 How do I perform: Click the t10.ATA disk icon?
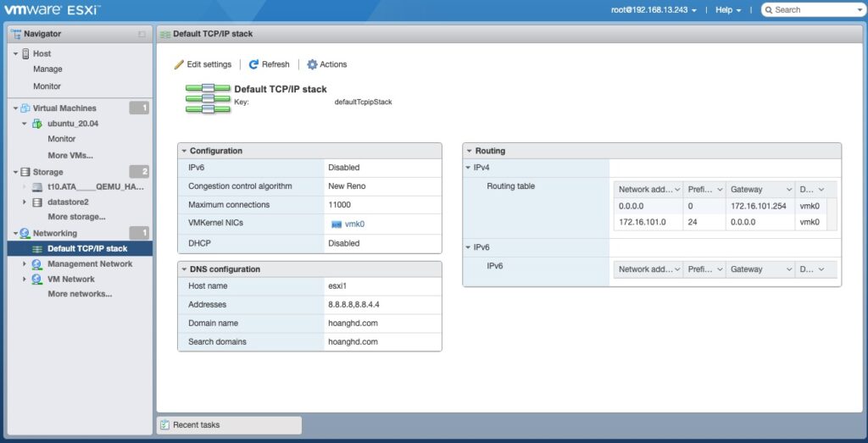click(37, 187)
